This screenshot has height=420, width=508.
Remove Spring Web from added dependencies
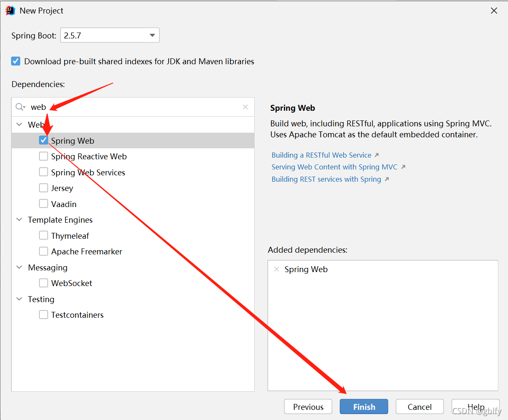[x=277, y=269]
